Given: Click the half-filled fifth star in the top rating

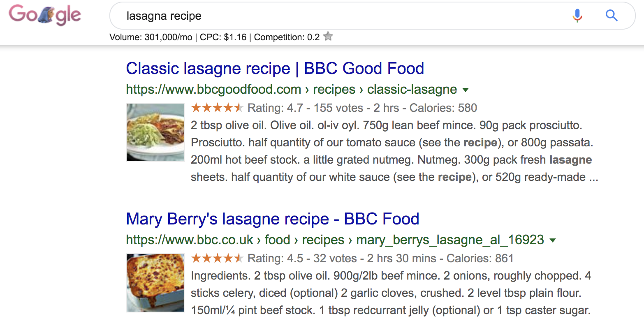Looking at the screenshot, I should (x=239, y=108).
